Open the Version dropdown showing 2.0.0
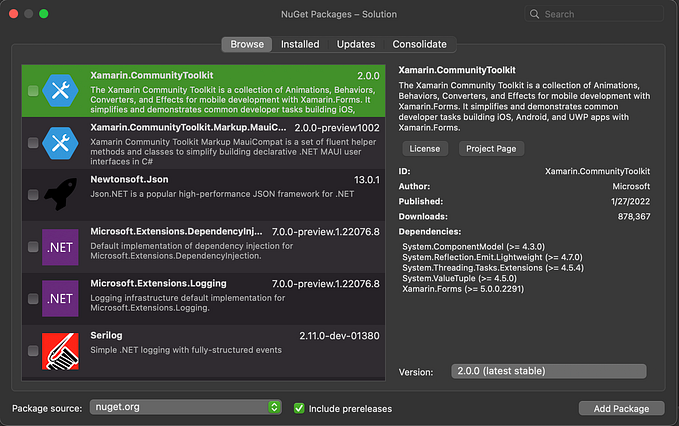Viewport: 679px width, 426px height. [x=549, y=371]
